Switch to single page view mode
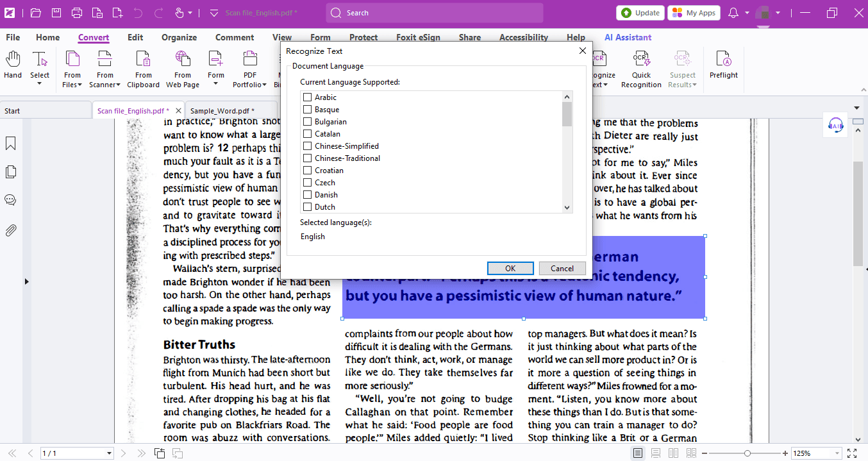The width and height of the screenshot is (868, 461). click(x=638, y=453)
